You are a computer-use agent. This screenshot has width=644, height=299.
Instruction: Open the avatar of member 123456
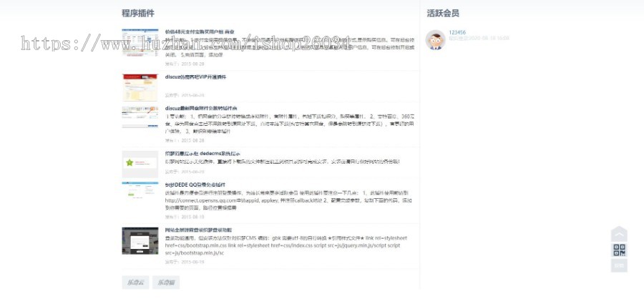tap(435, 40)
